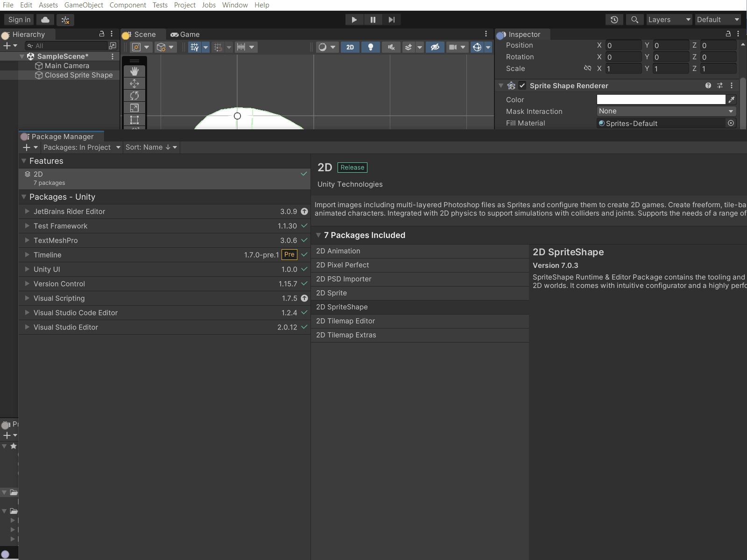The image size is (747, 560).
Task: Select the Move tool
Action: click(x=135, y=83)
